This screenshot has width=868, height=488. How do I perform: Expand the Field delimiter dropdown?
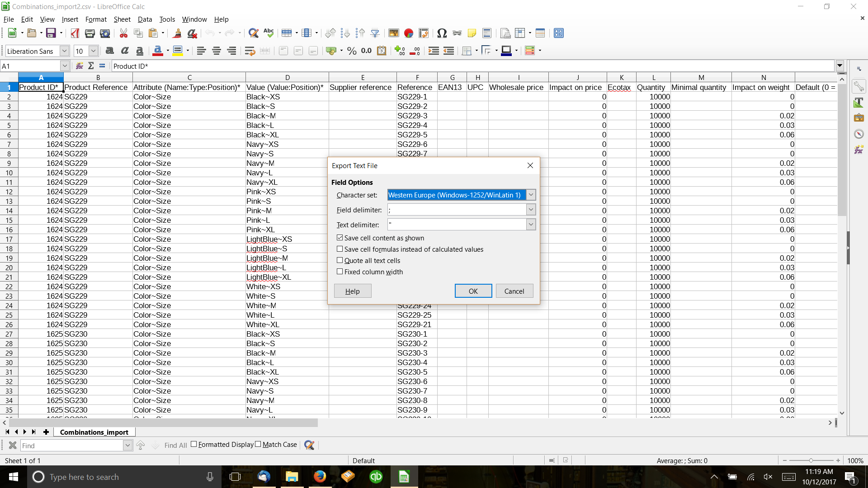tap(530, 209)
